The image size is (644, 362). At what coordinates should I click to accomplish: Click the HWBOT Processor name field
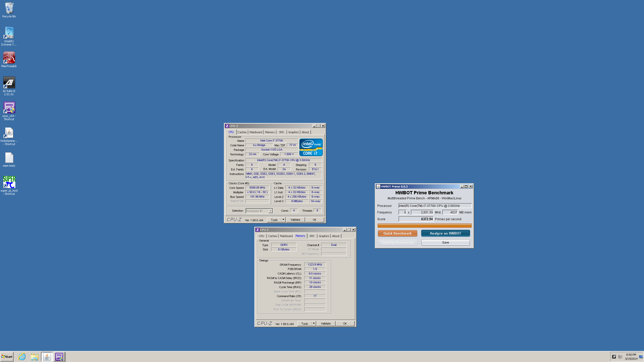click(435, 206)
